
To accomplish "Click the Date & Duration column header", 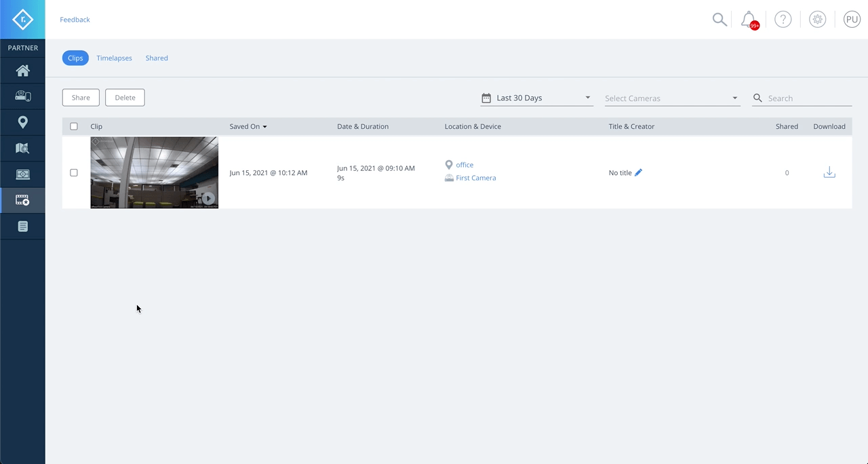I will pyautogui.click(x=363, y=126).
